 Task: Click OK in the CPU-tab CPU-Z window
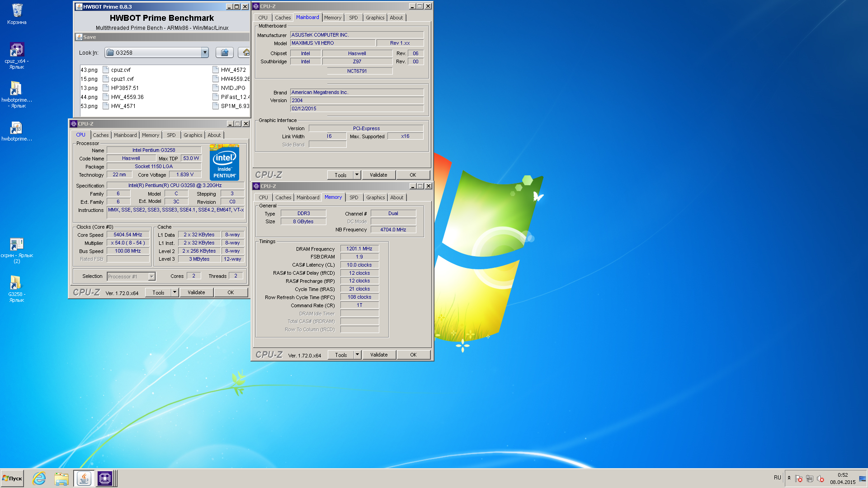point(231,292)
